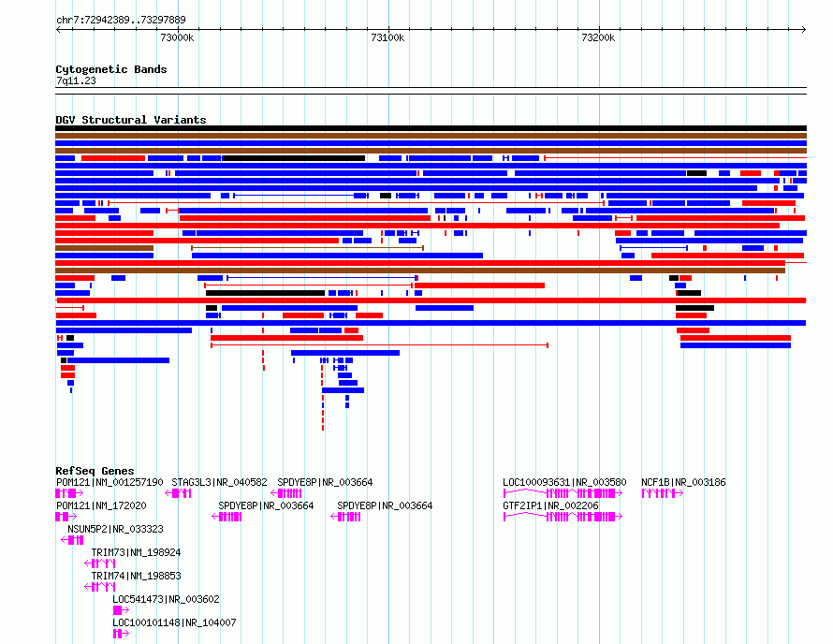Select the RefSeq Genes track title
833x644 pixels.
tap(95, 471)
